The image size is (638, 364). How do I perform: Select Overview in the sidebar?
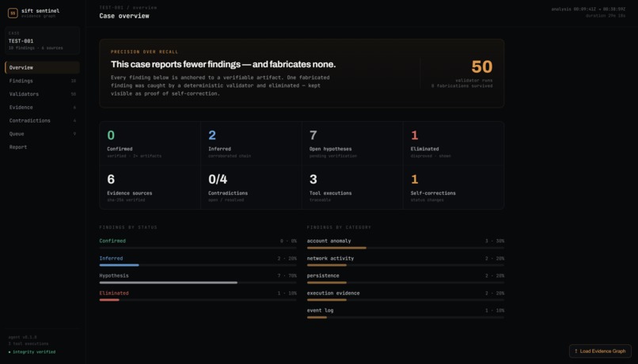(x=42, y=67)
